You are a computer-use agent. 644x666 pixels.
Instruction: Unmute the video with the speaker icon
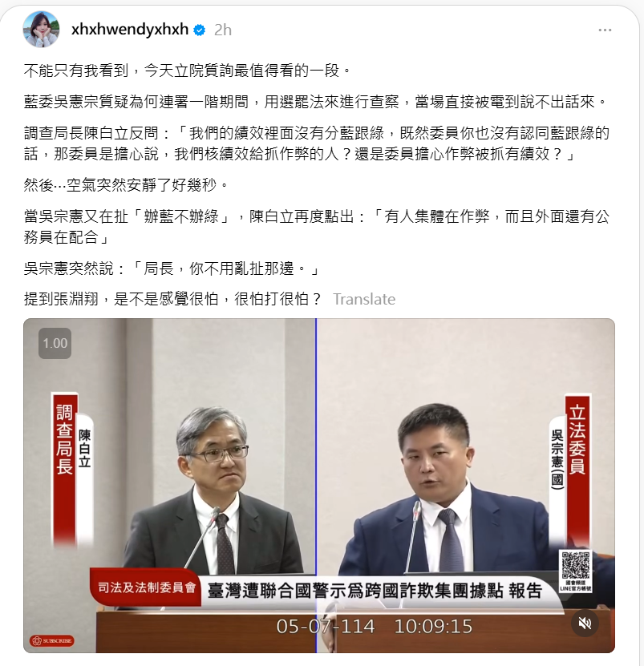tap(585, 623)
